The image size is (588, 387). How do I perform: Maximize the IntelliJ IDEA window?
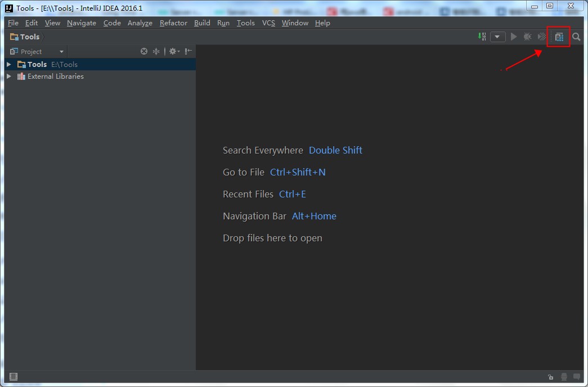[x=550, y=6]
